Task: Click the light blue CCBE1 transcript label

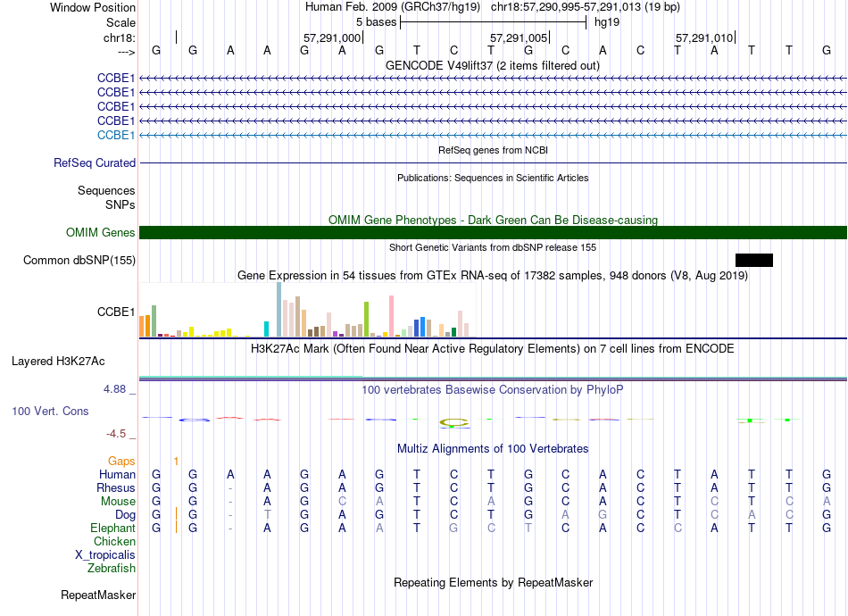Action: (x=116, y=135)
